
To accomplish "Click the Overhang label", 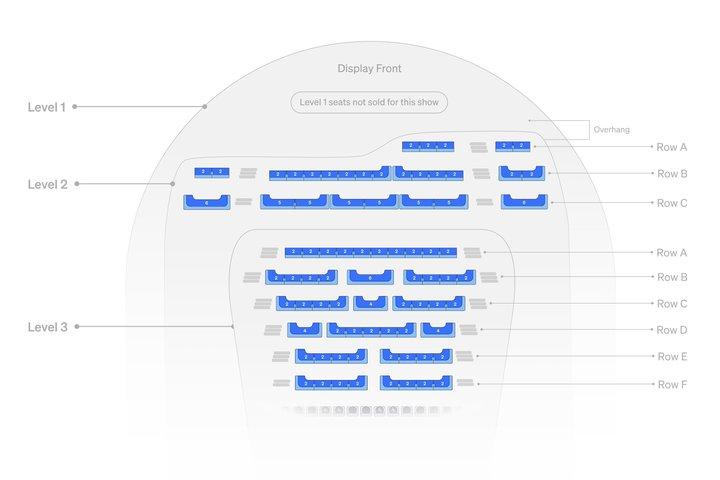I will click(611, 130).
